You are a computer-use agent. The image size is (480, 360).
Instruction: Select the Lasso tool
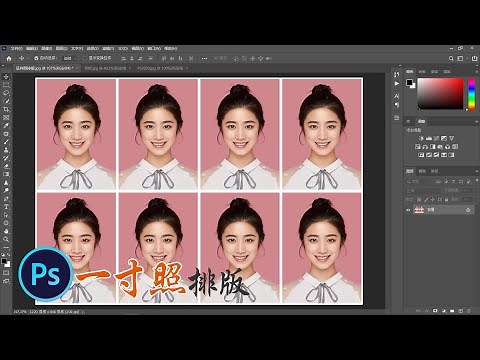point(6,93)
